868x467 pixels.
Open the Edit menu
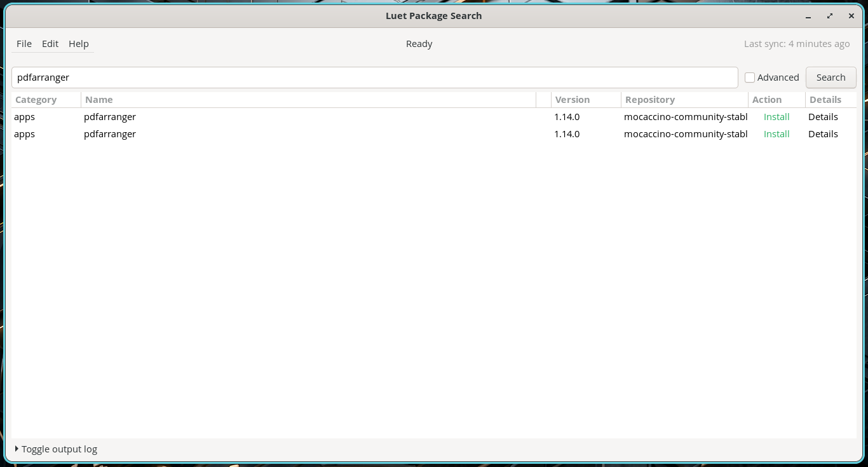click(x=50, y=44)
